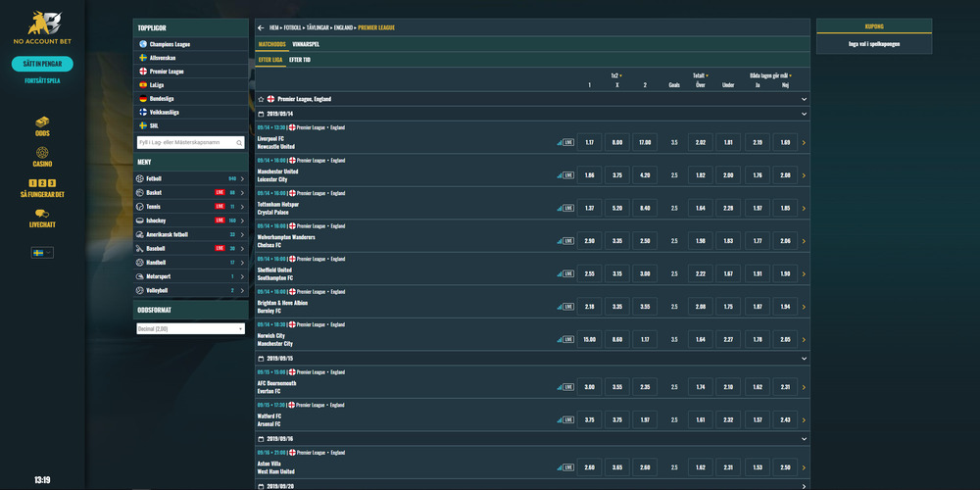The height and width of the screenshot is (490, 980).
Task: Open Volleyboll sport
Action: (x=191, y=291)
